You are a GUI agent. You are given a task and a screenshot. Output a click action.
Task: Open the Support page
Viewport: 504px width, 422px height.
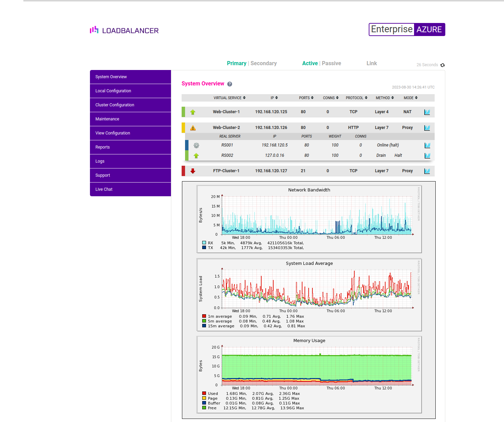[x=102, y=175]
